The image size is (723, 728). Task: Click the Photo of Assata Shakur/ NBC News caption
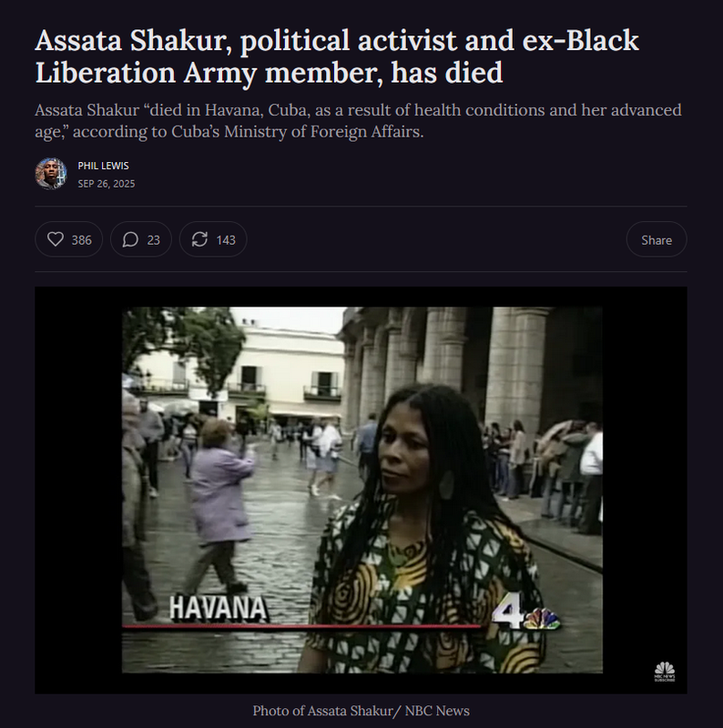(x=361, y=711)
